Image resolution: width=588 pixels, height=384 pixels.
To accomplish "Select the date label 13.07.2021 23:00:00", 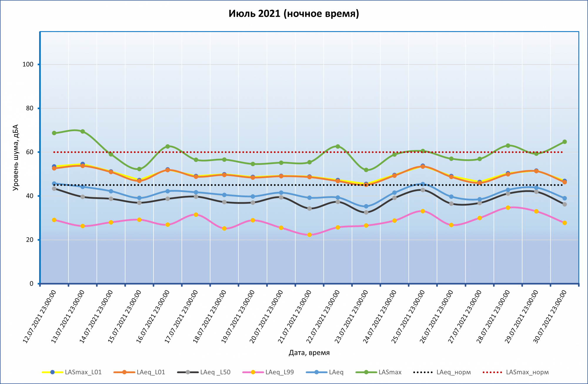I will click(x=68, y=316).
